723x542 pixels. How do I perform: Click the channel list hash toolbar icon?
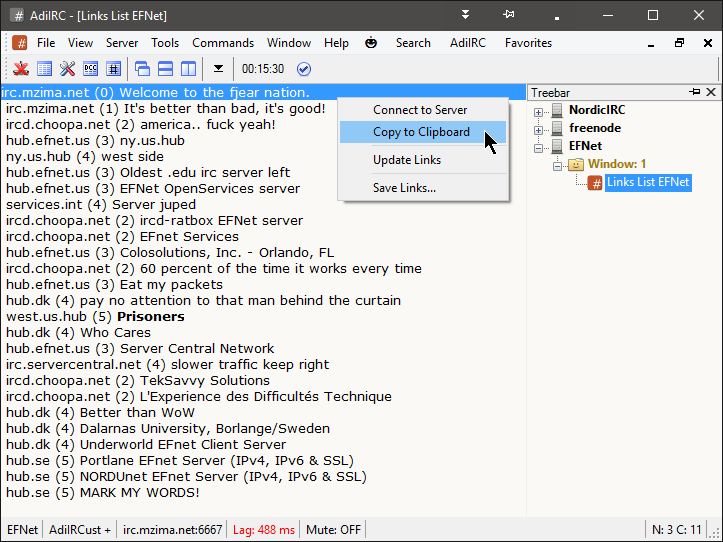[x=113, y=69]
